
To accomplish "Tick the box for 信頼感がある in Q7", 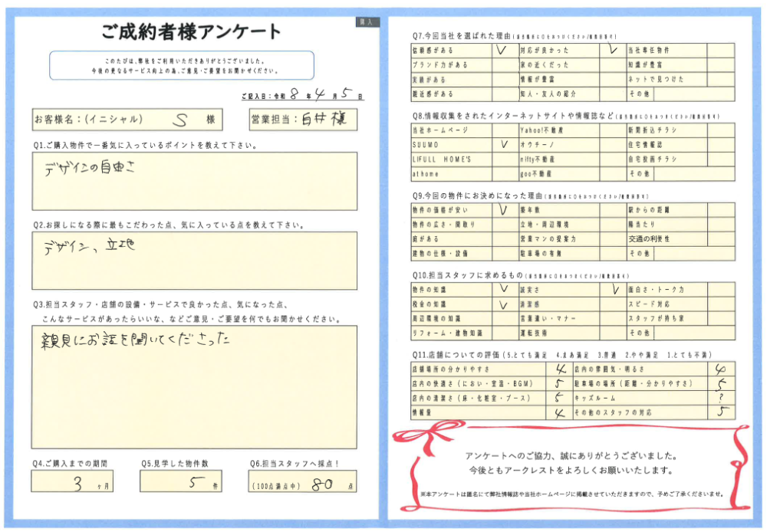I will pos(504,50).
